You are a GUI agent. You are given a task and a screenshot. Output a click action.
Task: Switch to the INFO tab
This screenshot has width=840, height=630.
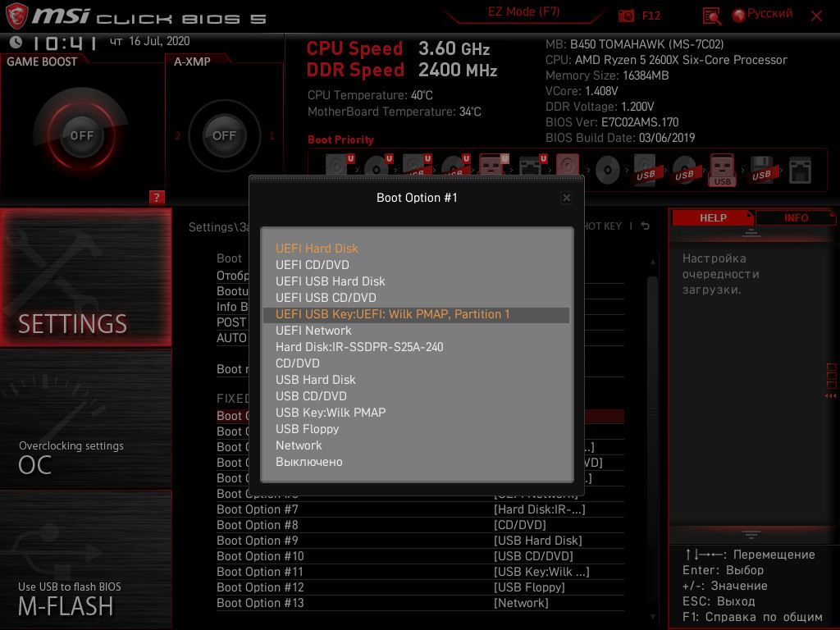[x=796, y=218]
